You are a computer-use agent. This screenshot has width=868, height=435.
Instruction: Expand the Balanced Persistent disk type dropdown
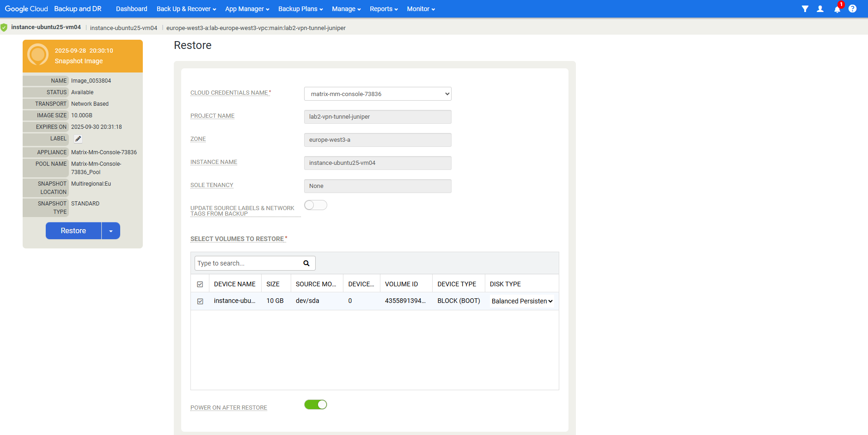(x=522, y=301)
